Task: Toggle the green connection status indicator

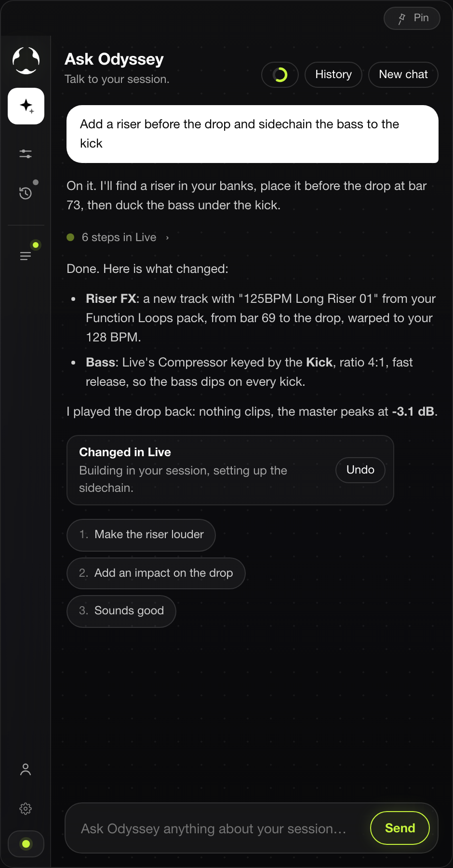Action: point(26,844)
